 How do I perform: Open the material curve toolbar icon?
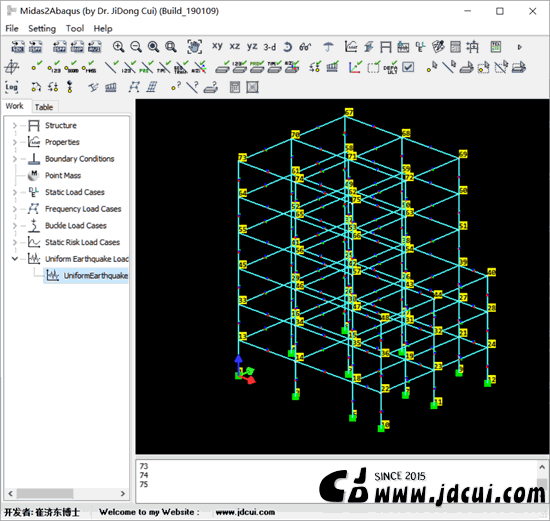click(x=351, y=47)
